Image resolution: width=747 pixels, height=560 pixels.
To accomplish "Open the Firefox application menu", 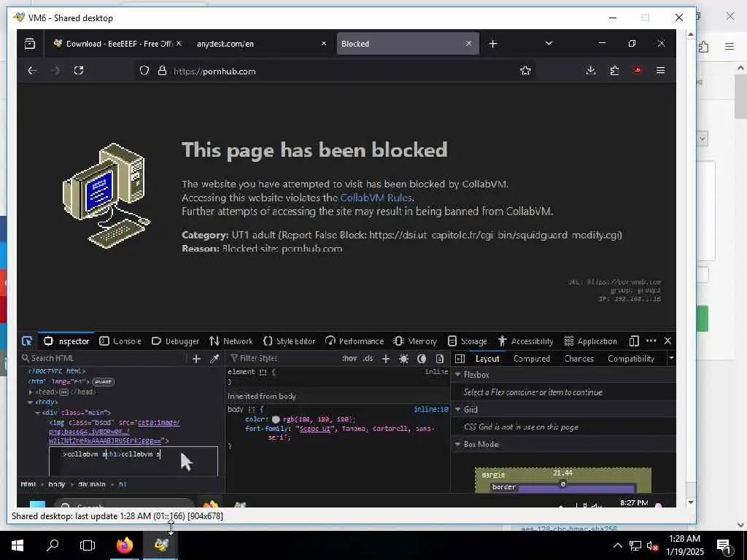I will point(660,71).
